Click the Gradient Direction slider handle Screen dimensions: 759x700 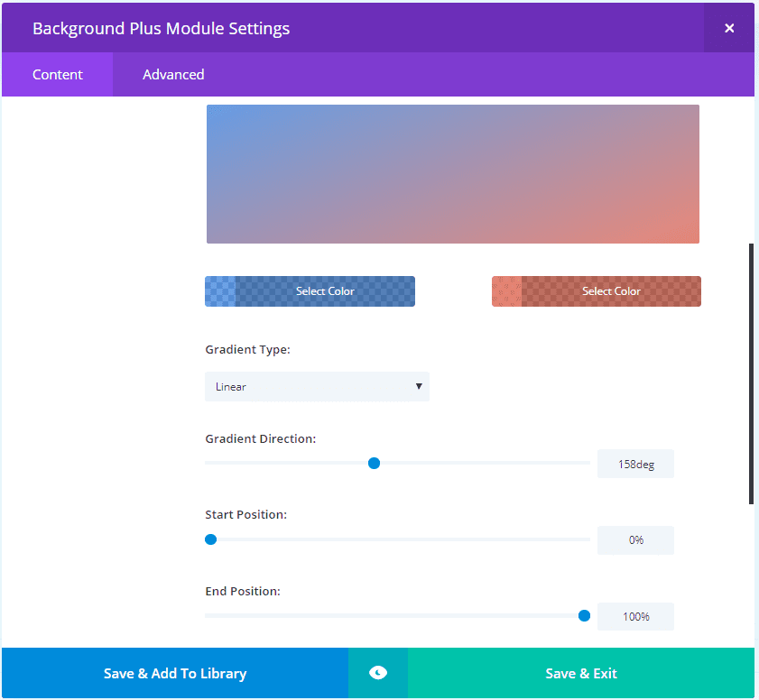tap(374, 463)
